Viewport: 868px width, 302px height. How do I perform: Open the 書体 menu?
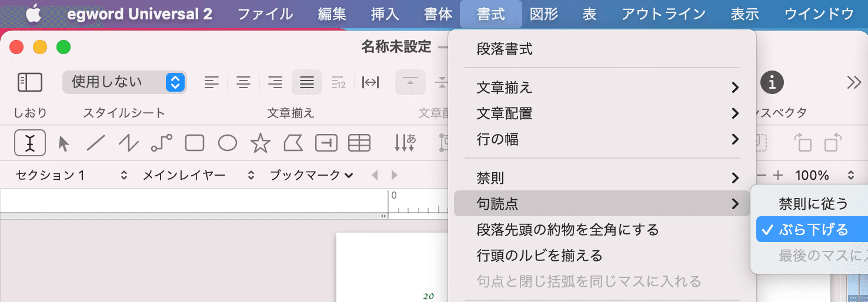438,14
